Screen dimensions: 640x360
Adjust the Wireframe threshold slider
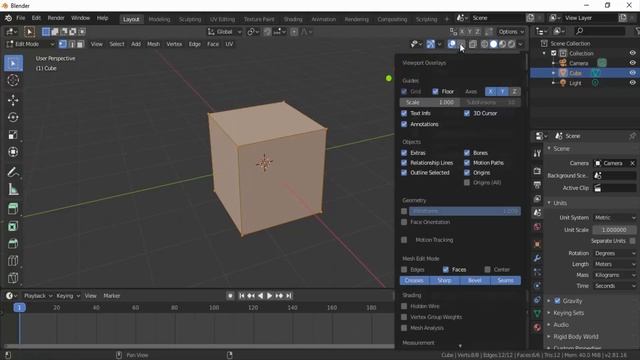point(464,211)
